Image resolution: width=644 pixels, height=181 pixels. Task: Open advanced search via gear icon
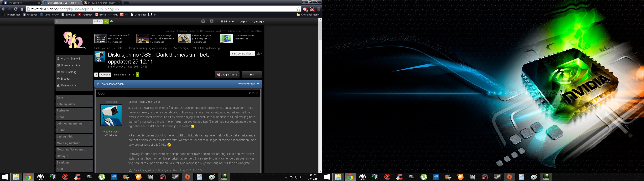pyautogui.click(x=112, y=21)
